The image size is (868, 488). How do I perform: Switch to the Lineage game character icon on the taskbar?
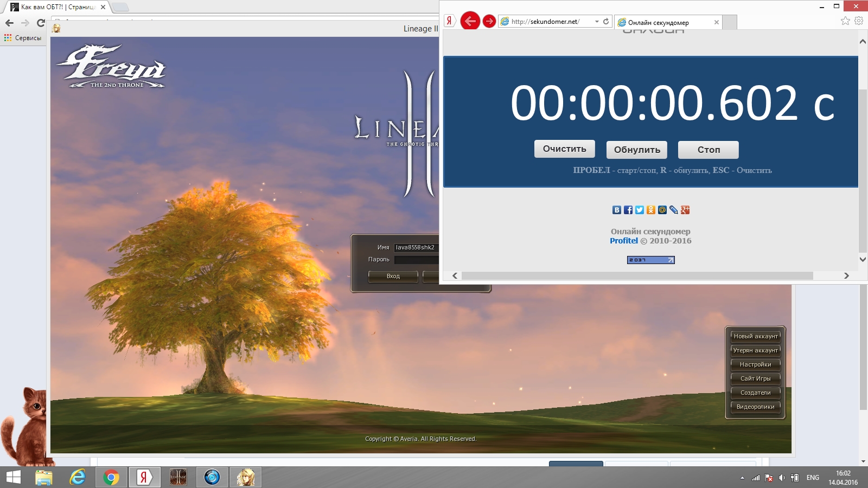(246, 477)
